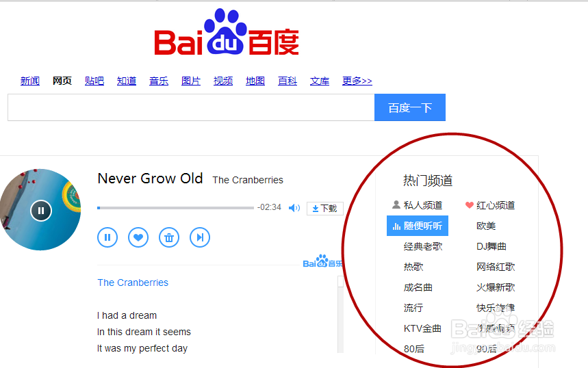Screen dimensions: 588x368
Task: Select the DJ舞曲 channel
Action: [x=491, y=246]
